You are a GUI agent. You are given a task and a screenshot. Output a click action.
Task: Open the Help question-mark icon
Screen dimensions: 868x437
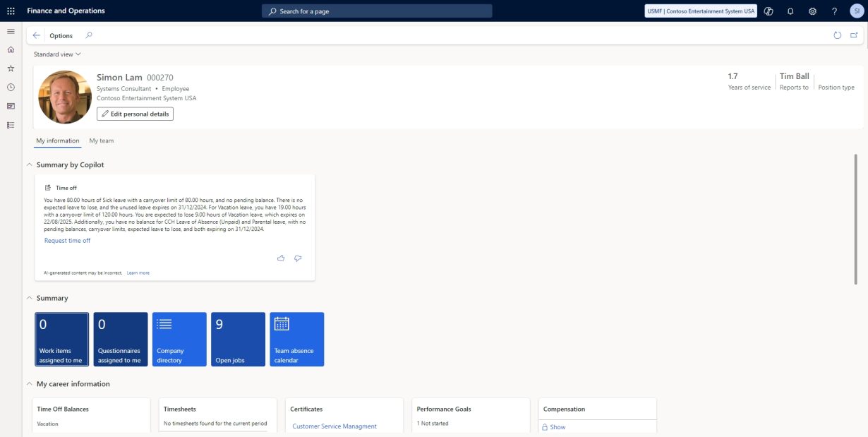833,11
